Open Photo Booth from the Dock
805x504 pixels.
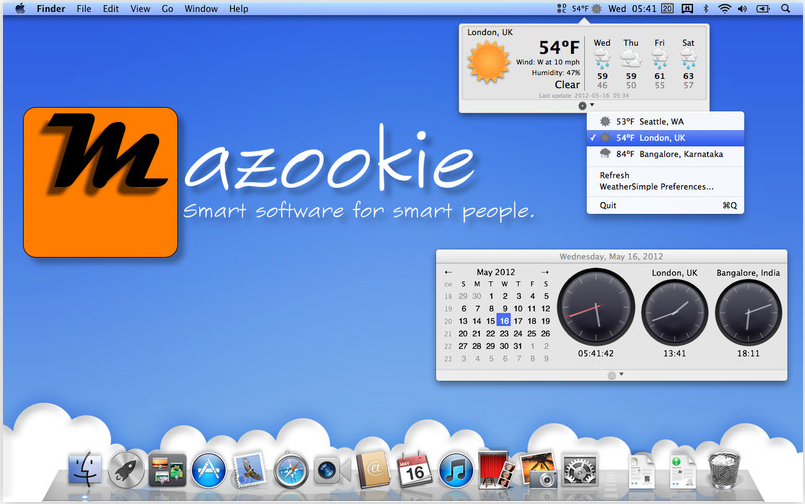click(x=496, y=470)
